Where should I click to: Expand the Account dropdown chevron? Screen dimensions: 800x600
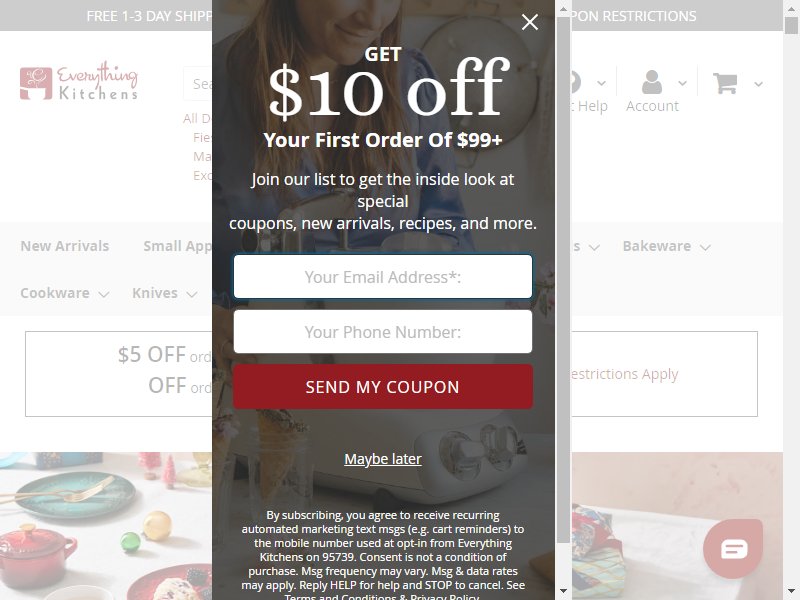(683, 83)
